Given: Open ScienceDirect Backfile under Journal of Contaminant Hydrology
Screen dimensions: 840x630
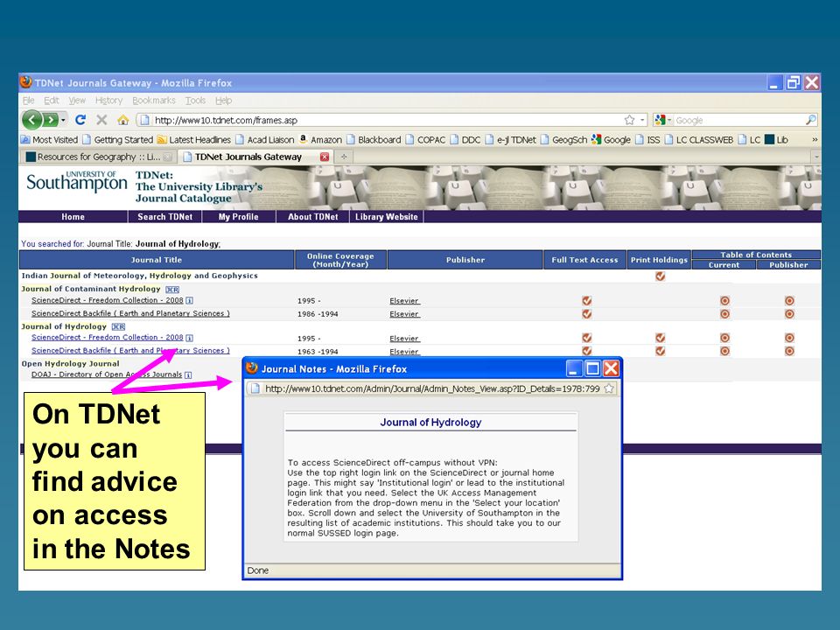Looking at the screenshot, I should (x=130, y=313).
